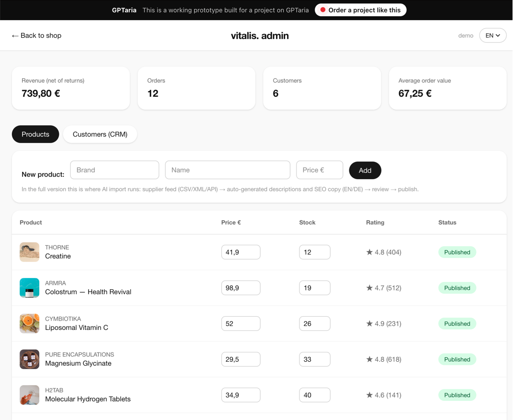Toggle Published status for Molecular Hydrogen Tablets
The image size is (513, 420).
pos(457,395)
